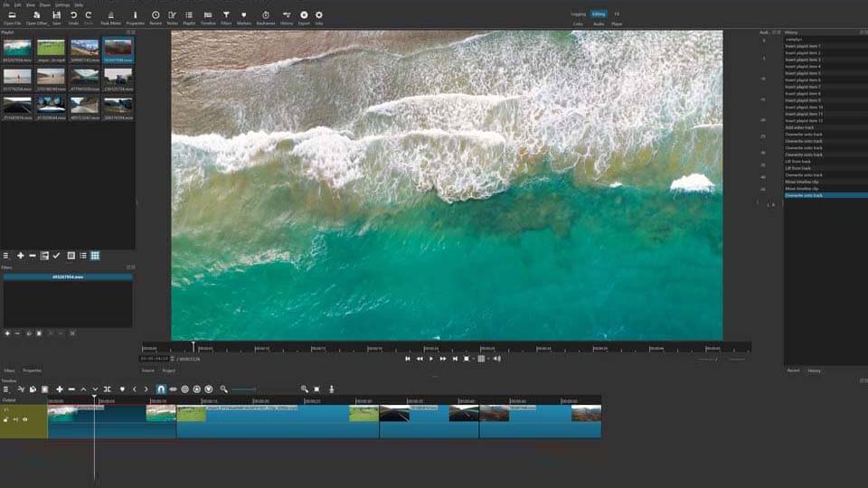868x488 pixels.
Task: Switch to the Editing layout
Action: tap(599, 14)
